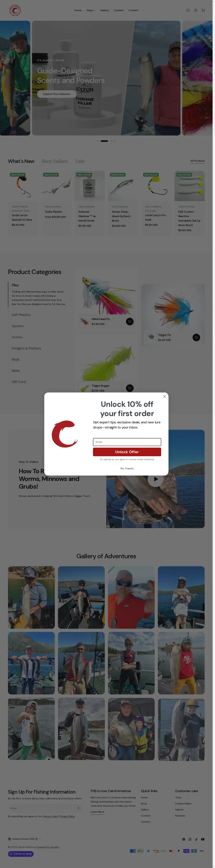The width and height of the screenshot is (215, 868).
Task: Open the shopping cart icon
Action: coord(203,11)
